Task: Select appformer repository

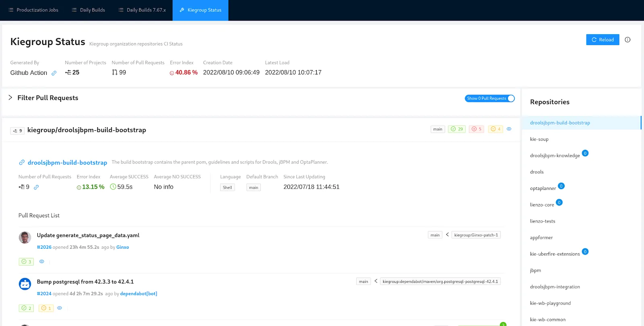Action: coord(541,238)
